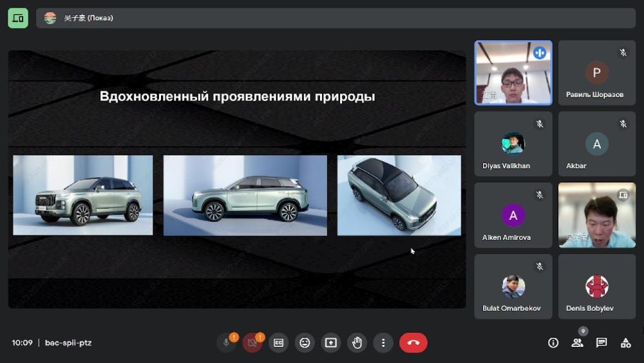Select the Bulat Omarbekov participant tile
Image resolution: width=644 pixels, height=363 pixels.
tap(513, 286)
